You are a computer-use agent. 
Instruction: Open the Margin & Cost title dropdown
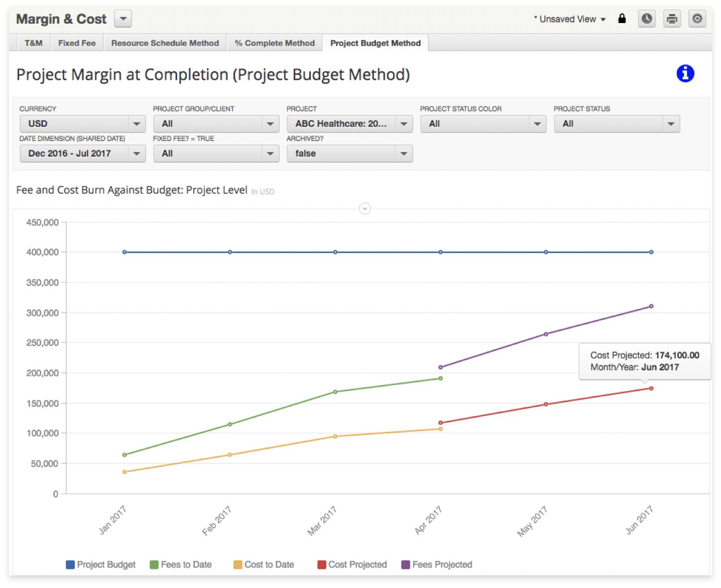pos(123,19)
